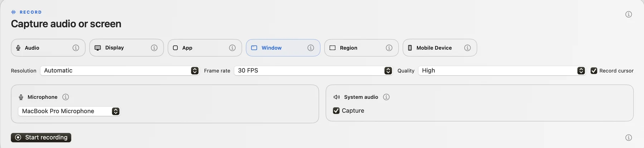Open the Frame rate dropdown

313,71
